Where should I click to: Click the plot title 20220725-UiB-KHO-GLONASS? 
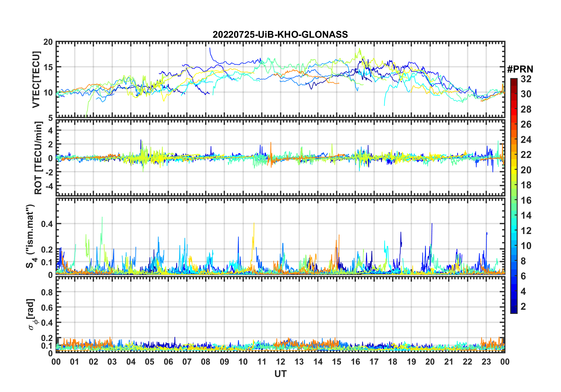(280, 35)
